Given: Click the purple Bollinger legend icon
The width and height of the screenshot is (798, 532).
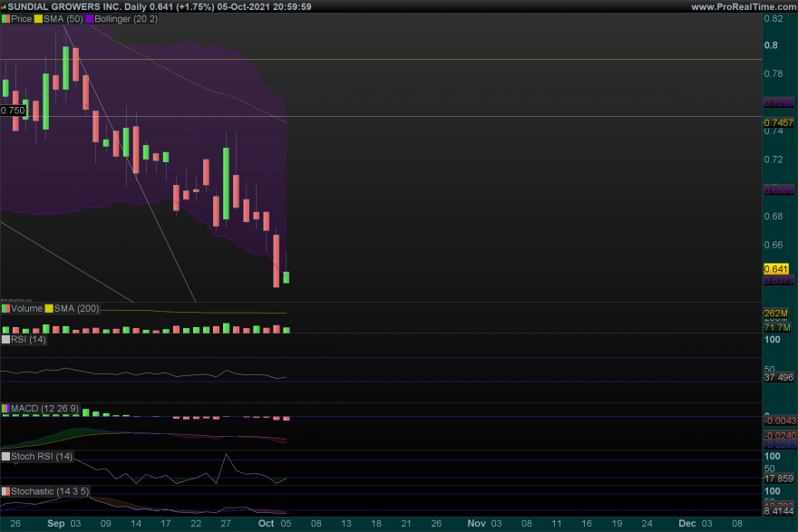Looking at the screenshot, I should [90, 19].
